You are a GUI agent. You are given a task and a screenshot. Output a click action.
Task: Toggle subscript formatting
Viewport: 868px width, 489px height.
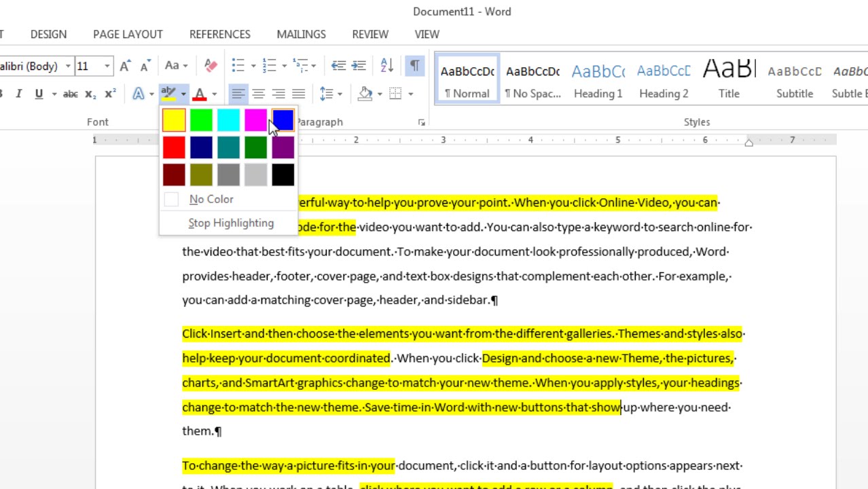click(90, 94)
